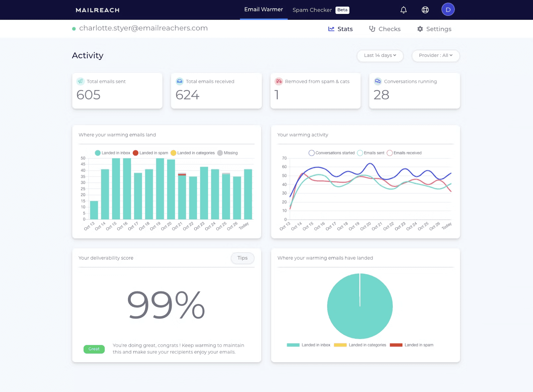Screen dimensions: 533x392
Task: Click the teal pie chart slice
Action: point(360,306)
